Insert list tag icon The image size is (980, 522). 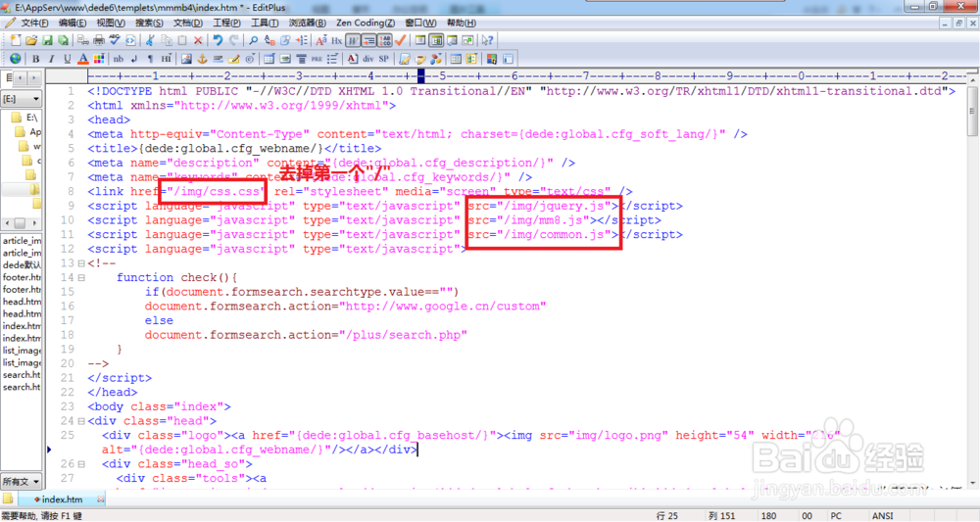click(x=332, y=59)
